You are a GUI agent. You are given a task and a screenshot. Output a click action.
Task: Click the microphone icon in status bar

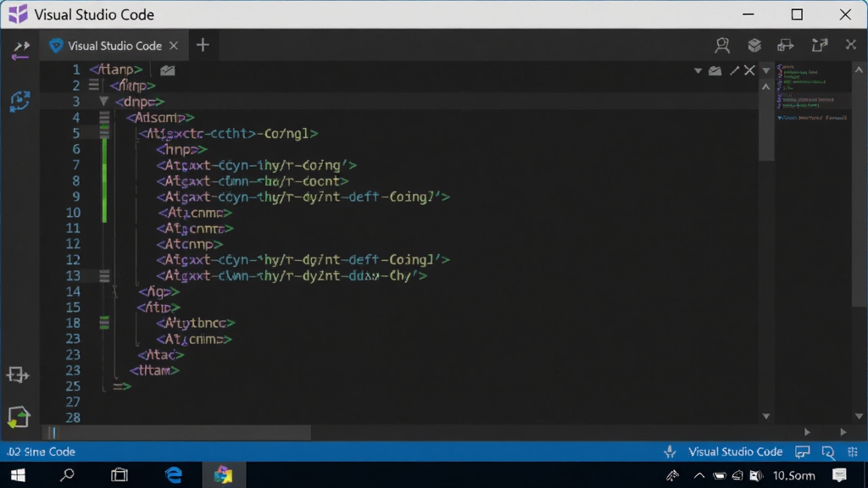point(670,452)
